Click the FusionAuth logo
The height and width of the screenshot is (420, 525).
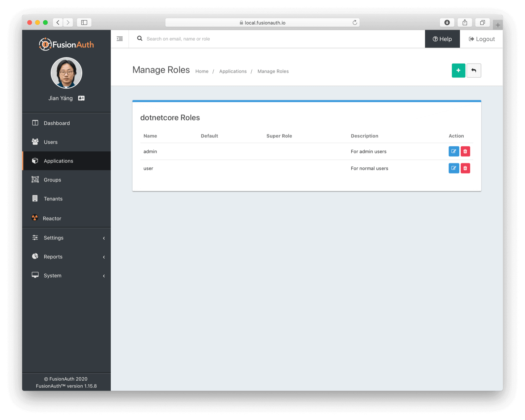66,44
